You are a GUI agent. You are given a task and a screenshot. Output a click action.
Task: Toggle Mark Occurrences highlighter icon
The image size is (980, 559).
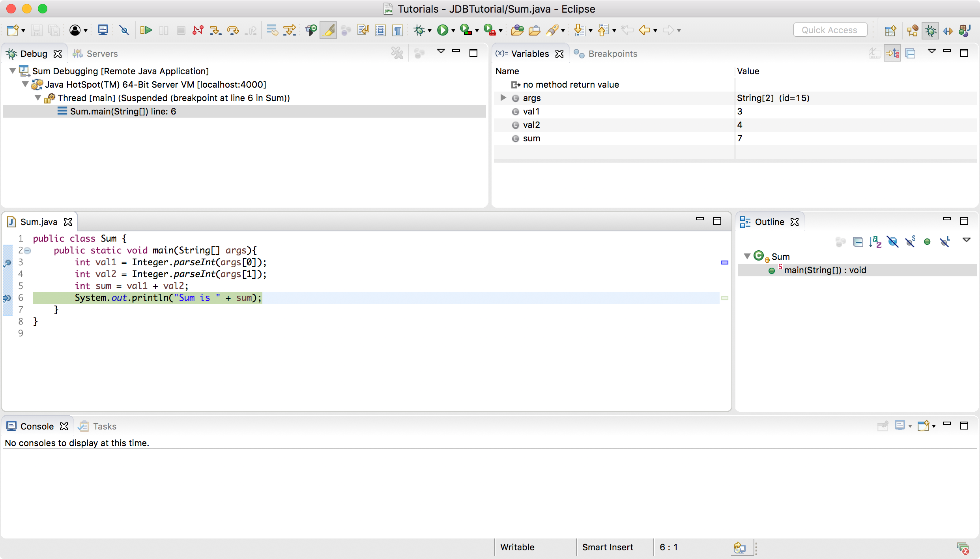click(x=328, y=30)
